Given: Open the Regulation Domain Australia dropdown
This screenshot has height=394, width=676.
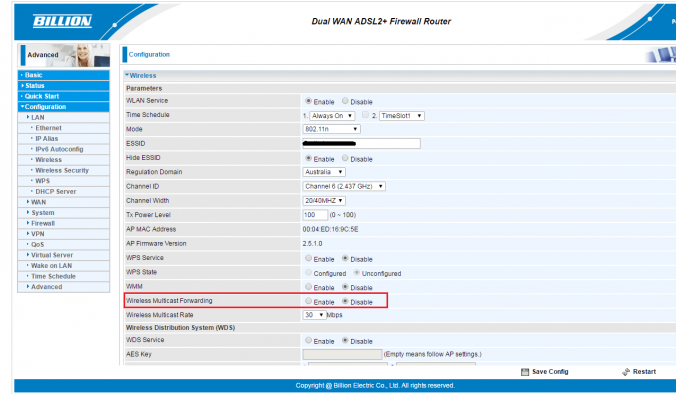Looking at the screenshot, I should pos(324,172).
